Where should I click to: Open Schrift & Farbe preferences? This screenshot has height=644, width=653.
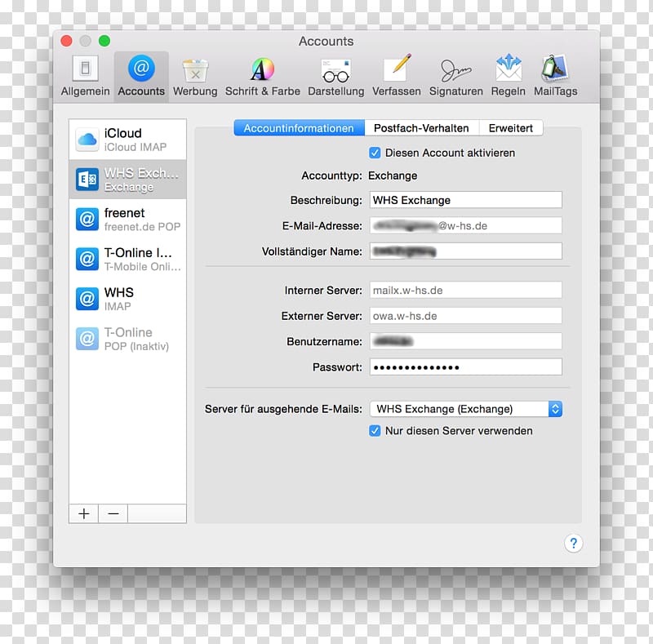point(262,77)
